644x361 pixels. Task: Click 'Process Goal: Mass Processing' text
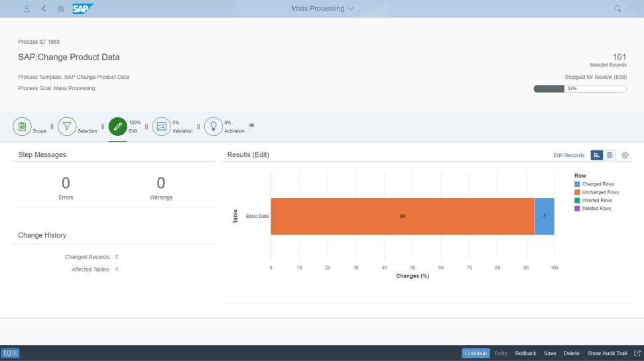(x=56, y=88)
